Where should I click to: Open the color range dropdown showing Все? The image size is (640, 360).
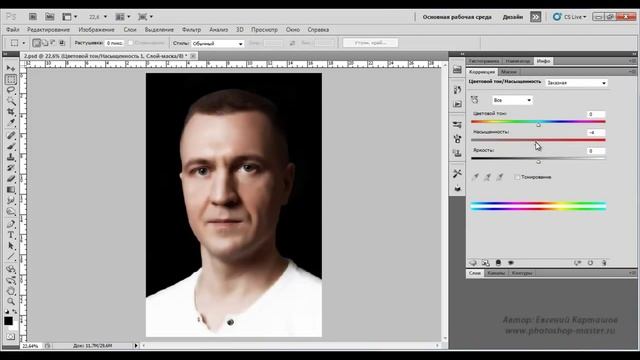click(x=512, y=100)
